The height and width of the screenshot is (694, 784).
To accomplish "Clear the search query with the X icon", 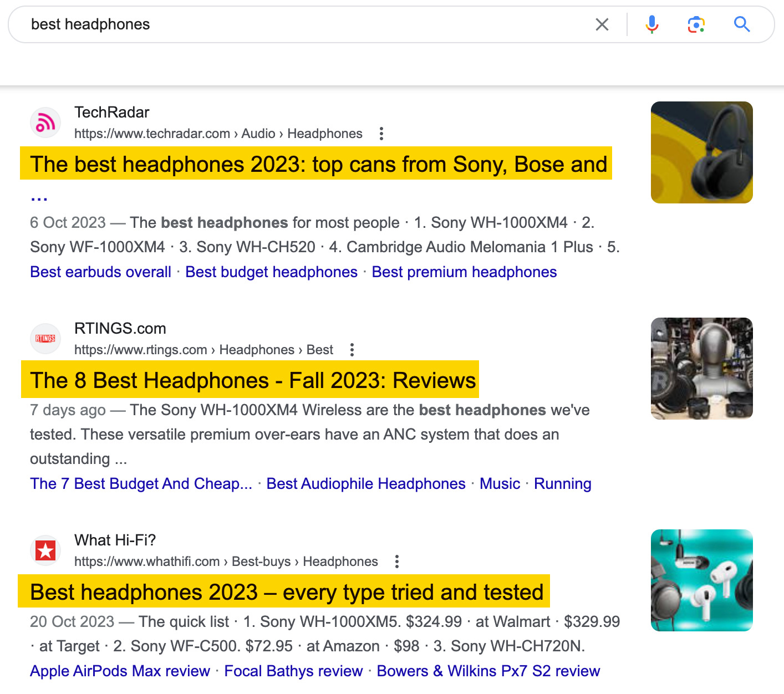I will [x=602, y=24].
